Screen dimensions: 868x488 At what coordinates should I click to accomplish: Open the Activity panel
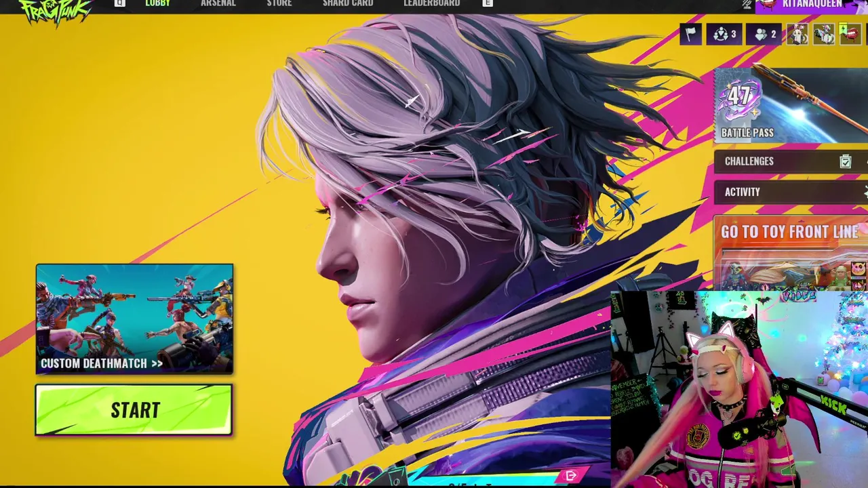coord(791,192)
